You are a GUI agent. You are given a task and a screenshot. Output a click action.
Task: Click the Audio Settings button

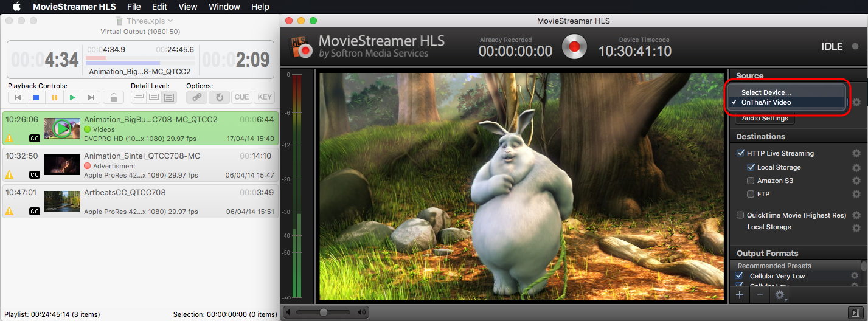765,118
